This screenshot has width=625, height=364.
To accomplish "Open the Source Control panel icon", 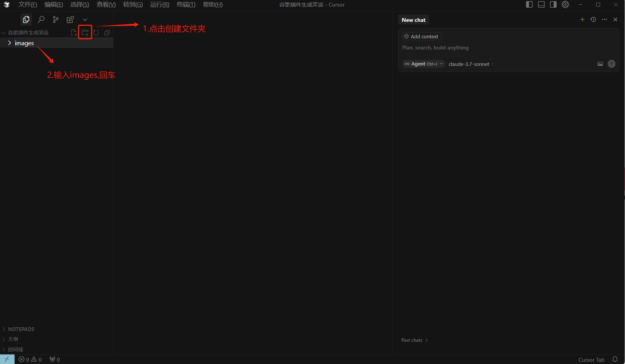I will (x=56, y=20).
